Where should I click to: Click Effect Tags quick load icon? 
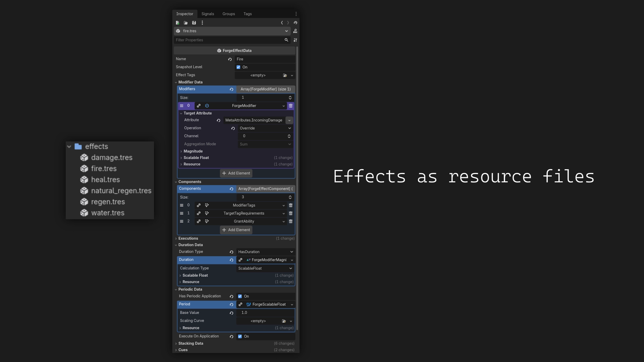tap(285, 75)
